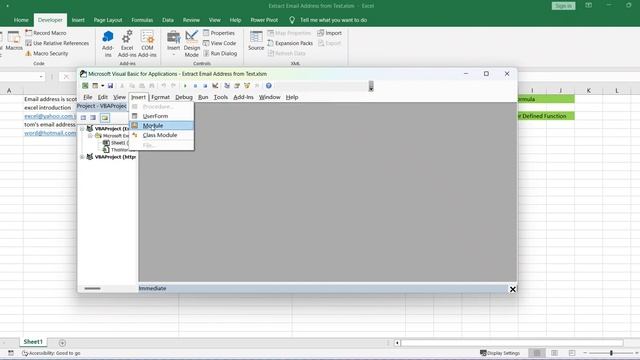
Task: Click Expansion Packs in XML group
Action: (x=290, y=43)
